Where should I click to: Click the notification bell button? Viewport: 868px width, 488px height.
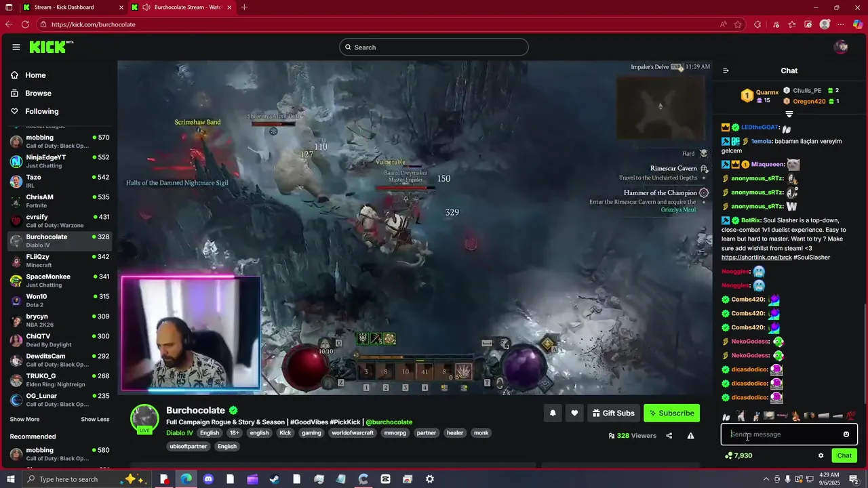(x=553, y=413)
